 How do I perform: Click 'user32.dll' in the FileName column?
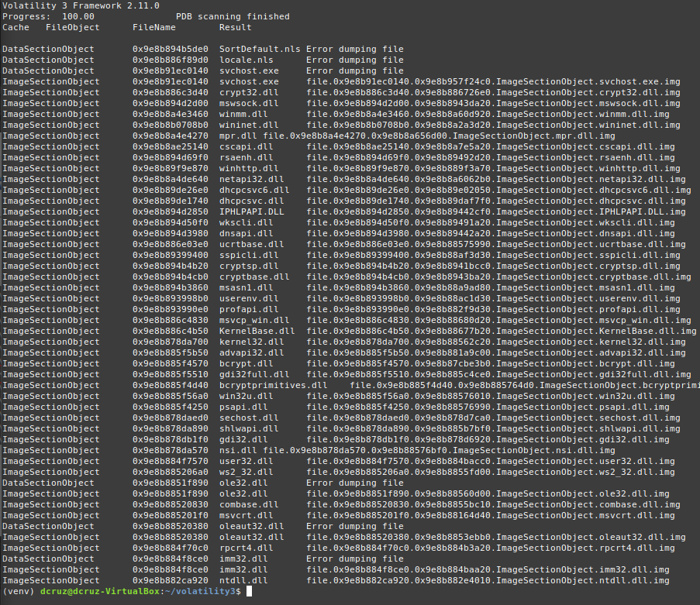[x=246, y=462]
